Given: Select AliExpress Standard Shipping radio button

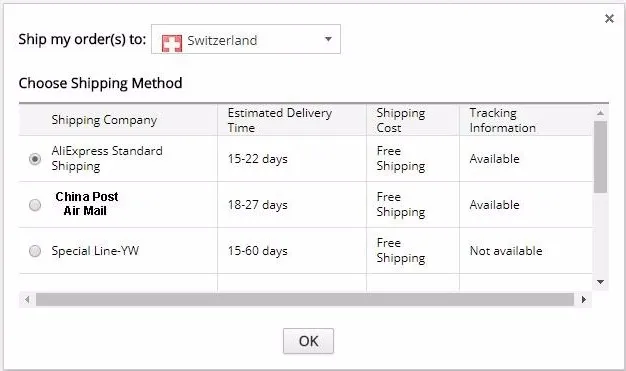Looking at the screenshot, I should click(x=35, y=159).
